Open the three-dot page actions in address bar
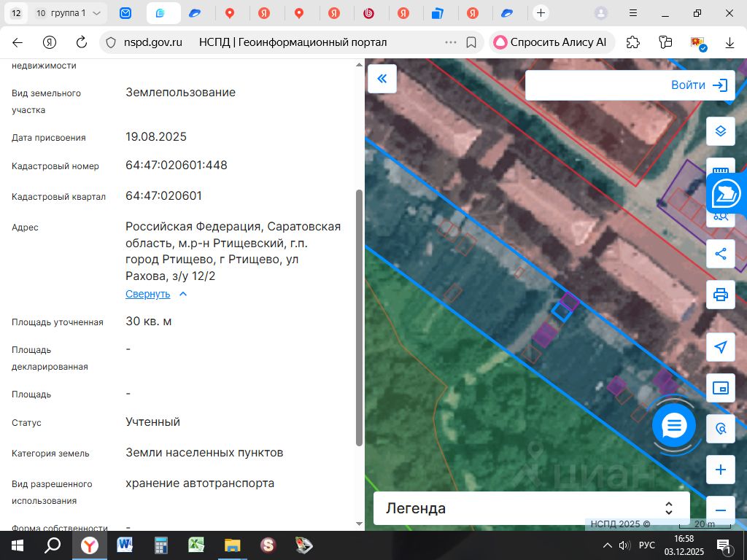The image size is (747, 560). click(x=451, y=42)
